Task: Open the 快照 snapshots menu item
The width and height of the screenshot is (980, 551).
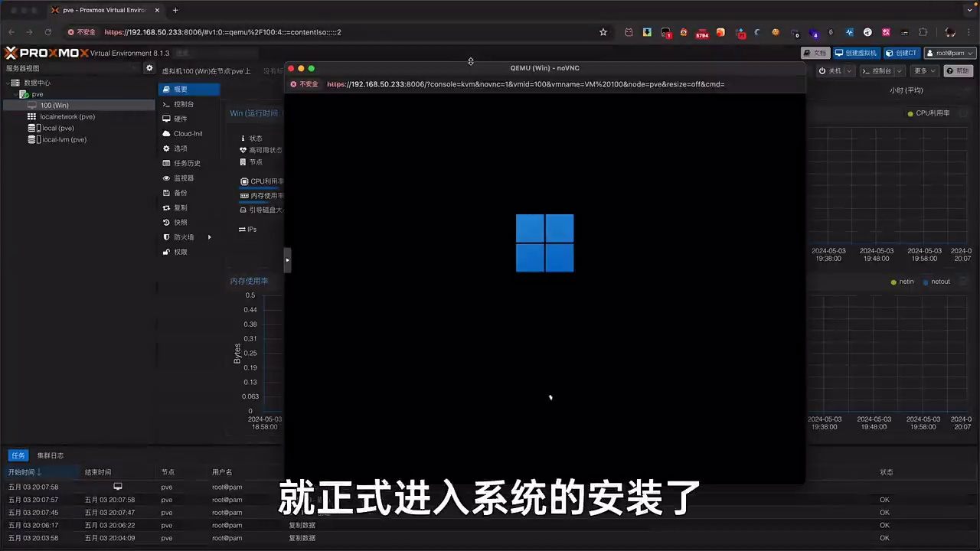Action: [x=189, y=223]
